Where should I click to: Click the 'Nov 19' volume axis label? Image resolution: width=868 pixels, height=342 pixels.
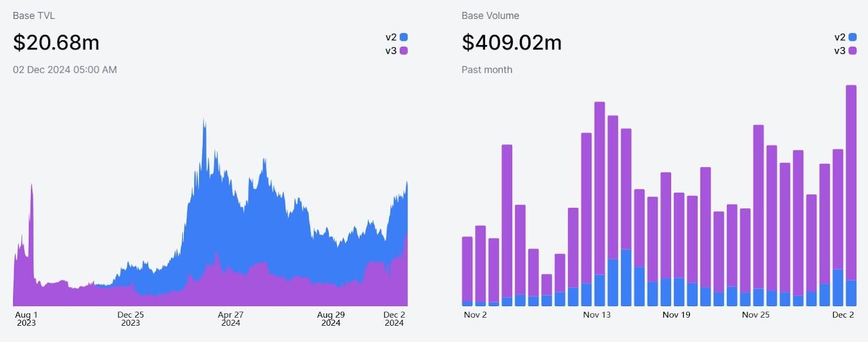pyautogui.click(x=676, y=315)
